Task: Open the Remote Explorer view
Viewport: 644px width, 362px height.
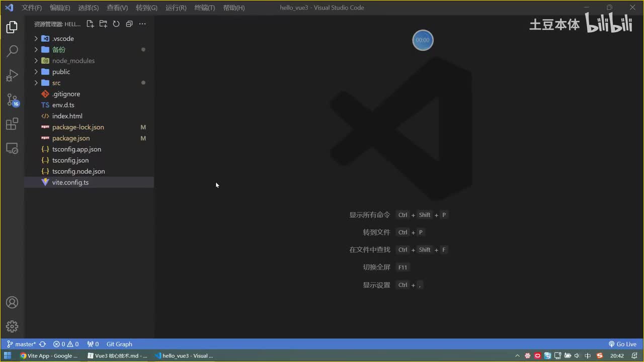Action: coord(12,148)
